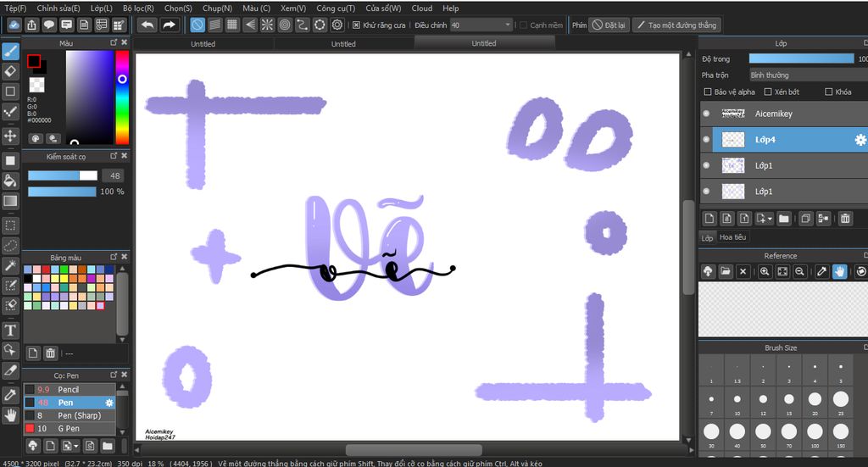Hide the Lớp4 layer

706,140
